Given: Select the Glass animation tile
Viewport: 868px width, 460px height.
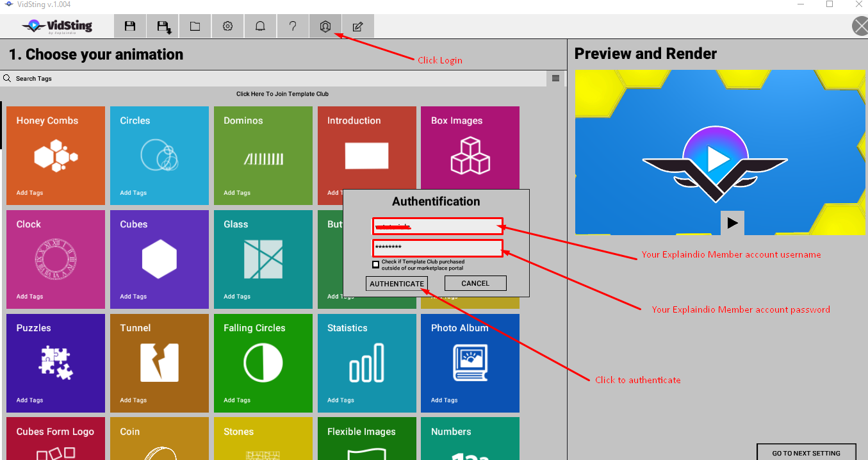Looking at the screenshot, I should 263,259.
